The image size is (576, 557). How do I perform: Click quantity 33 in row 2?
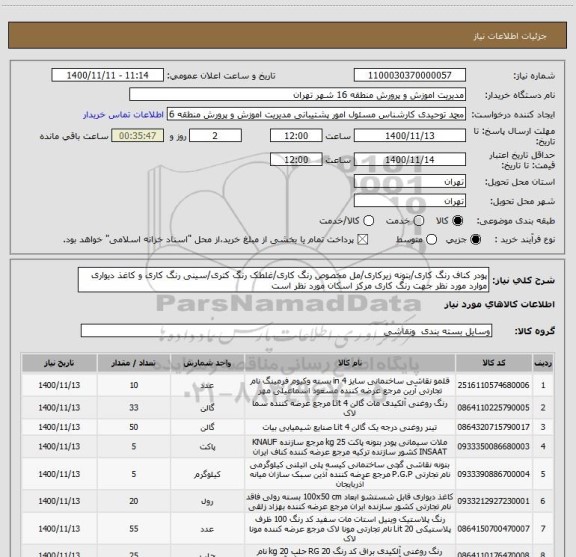(134, 407)
